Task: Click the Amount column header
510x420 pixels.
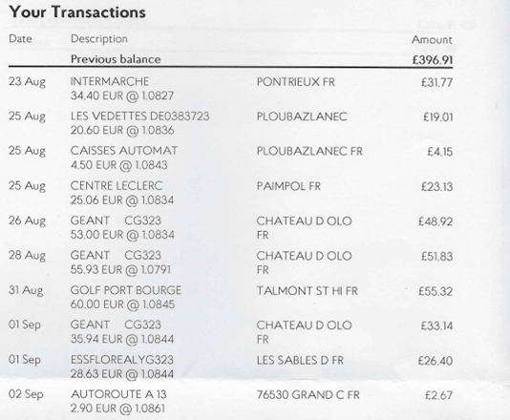Action: coord(432,40)
